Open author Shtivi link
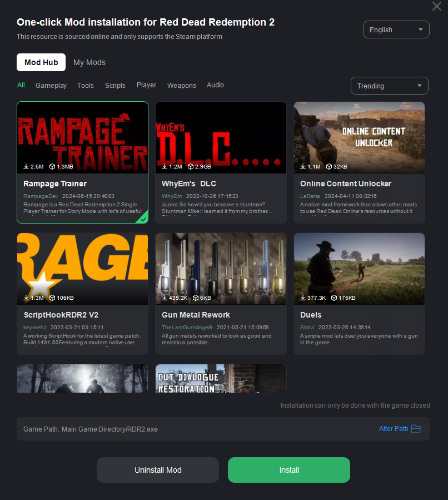Screen dimensions: 448x500 pyautogui.click(x=307, y=328)
